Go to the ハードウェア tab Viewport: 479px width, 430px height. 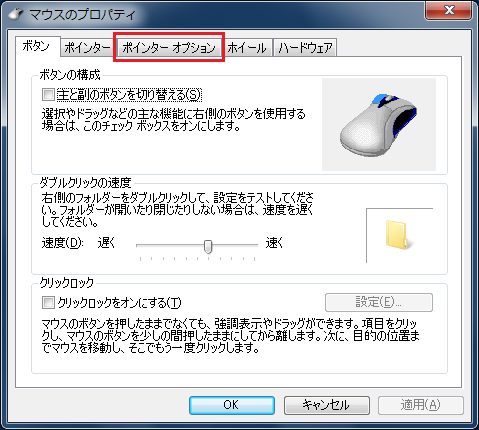click(x=305, y=48)
